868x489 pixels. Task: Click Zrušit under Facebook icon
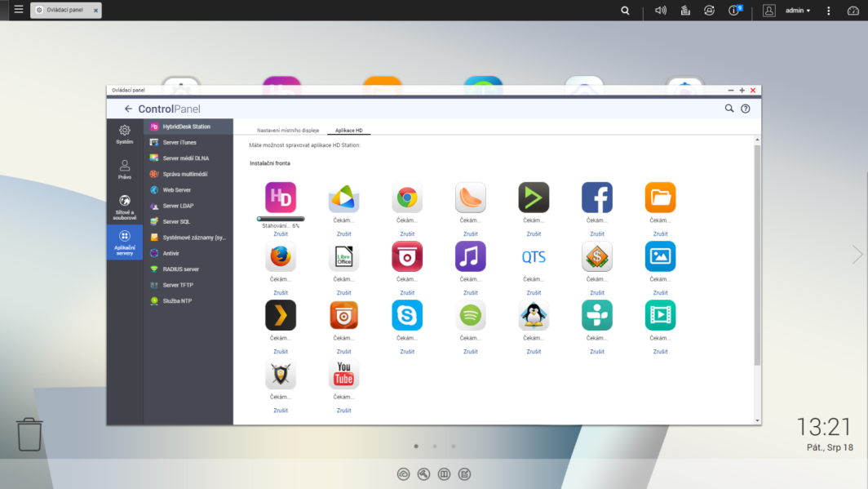(597, 233)
